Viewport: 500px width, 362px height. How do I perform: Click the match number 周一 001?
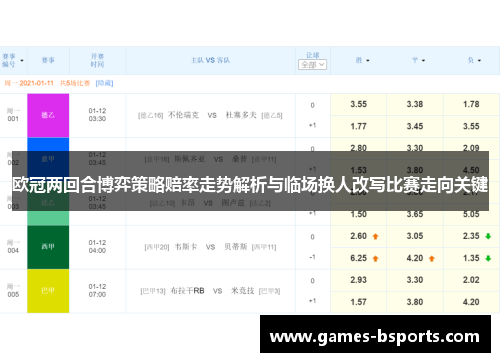point(13,115)
